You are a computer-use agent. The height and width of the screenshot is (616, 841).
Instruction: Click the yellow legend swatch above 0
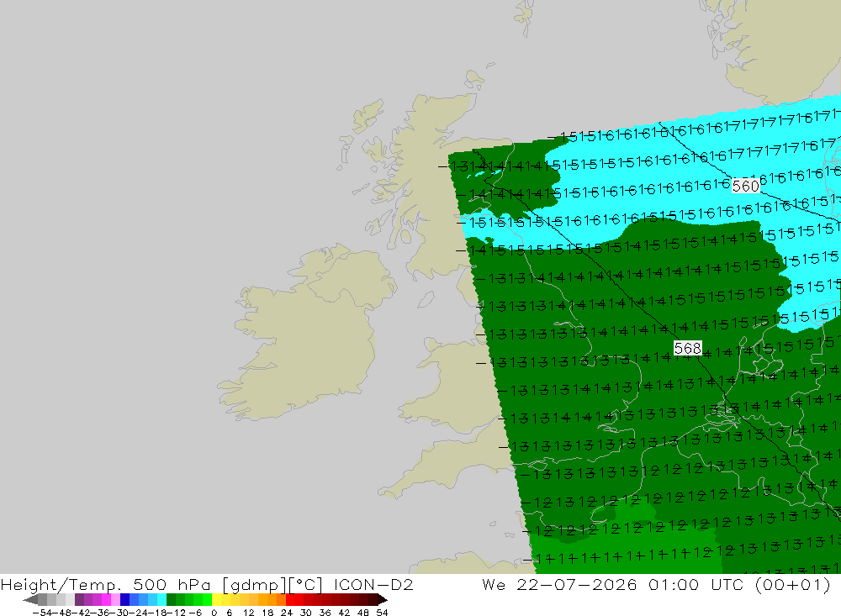217,599
